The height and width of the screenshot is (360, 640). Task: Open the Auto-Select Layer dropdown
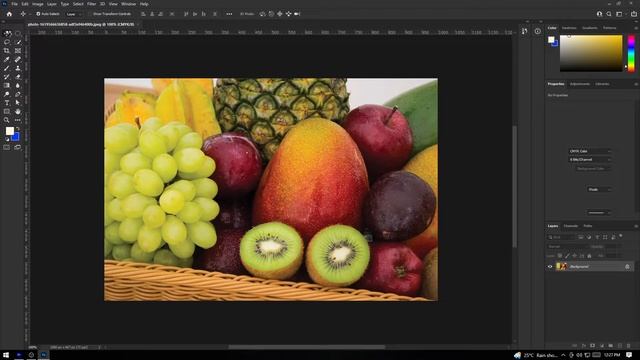pyautogui.click(x=73, y=14)
